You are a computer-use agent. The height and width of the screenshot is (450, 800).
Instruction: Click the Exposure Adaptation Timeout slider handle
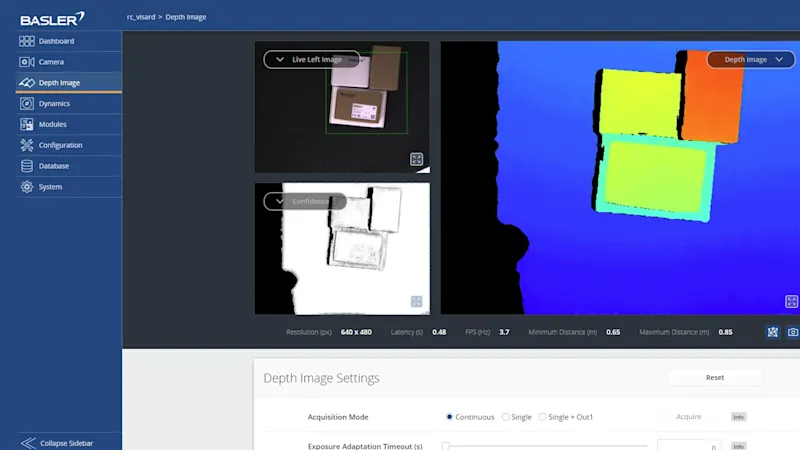tap(446, 446)
